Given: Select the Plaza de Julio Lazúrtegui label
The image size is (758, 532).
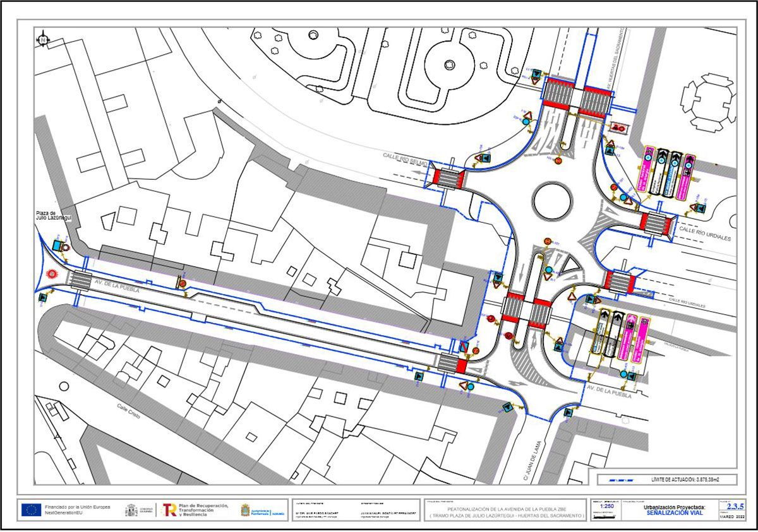Looking at the screenshot, I should tap(54, 216).
